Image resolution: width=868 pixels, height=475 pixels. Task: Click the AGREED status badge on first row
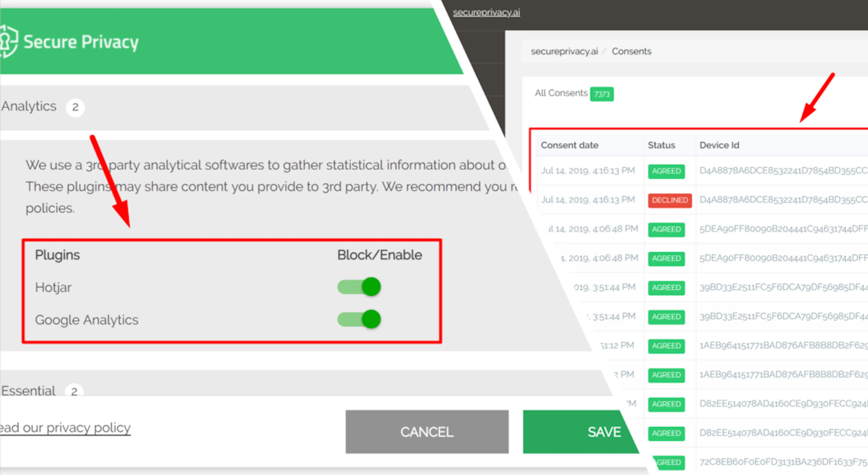[666, 171]
